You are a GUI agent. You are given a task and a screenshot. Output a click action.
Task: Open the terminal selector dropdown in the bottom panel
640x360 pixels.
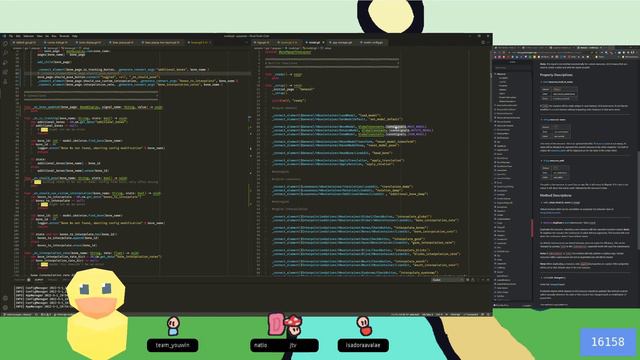448,280
